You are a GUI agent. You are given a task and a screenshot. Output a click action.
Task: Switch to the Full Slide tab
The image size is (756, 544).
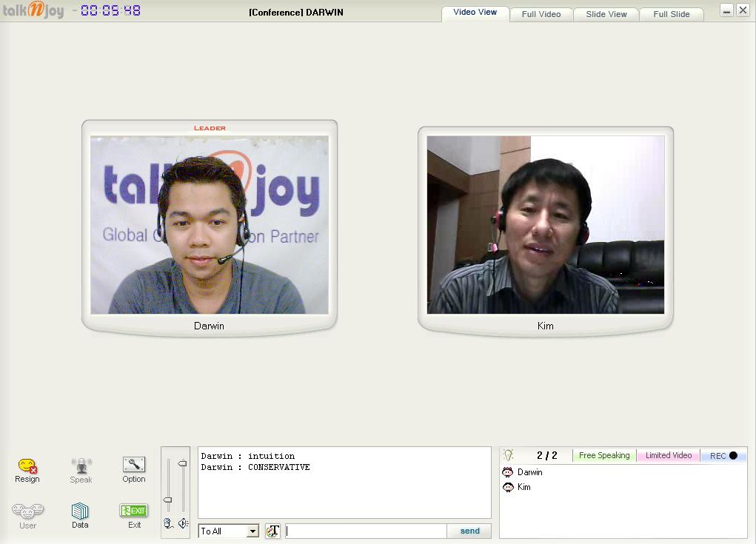point(671,14)
